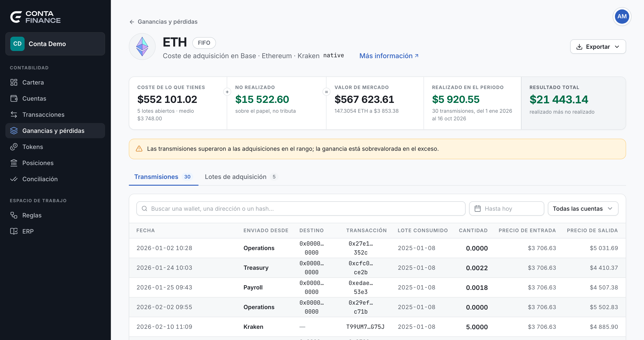This screenshot has width=644, height=340.
Task: Click the AM user avatar
Action: click(622, 17)
